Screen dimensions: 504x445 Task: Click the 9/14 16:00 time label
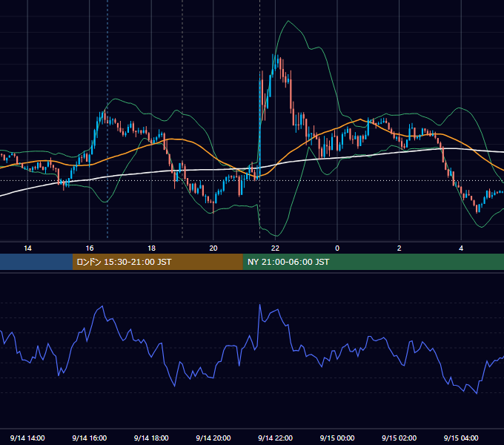90,438
